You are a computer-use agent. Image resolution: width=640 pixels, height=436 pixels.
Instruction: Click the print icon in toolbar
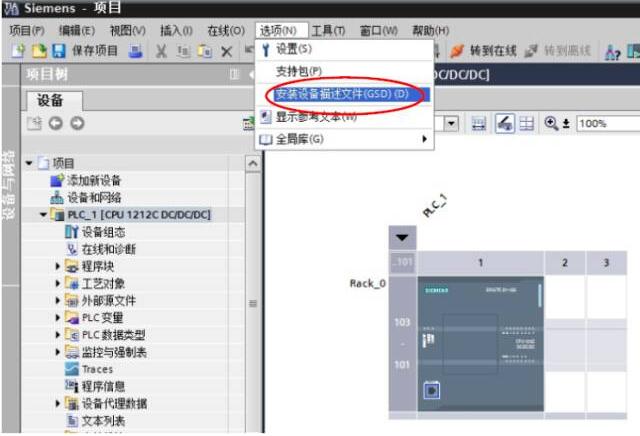click(135, 51)
